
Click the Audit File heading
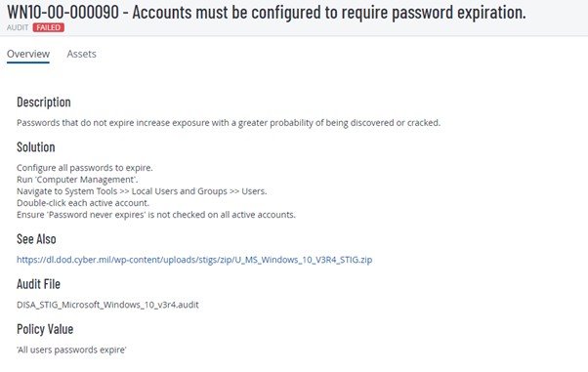pyautogui.click(x=38, y=284)
